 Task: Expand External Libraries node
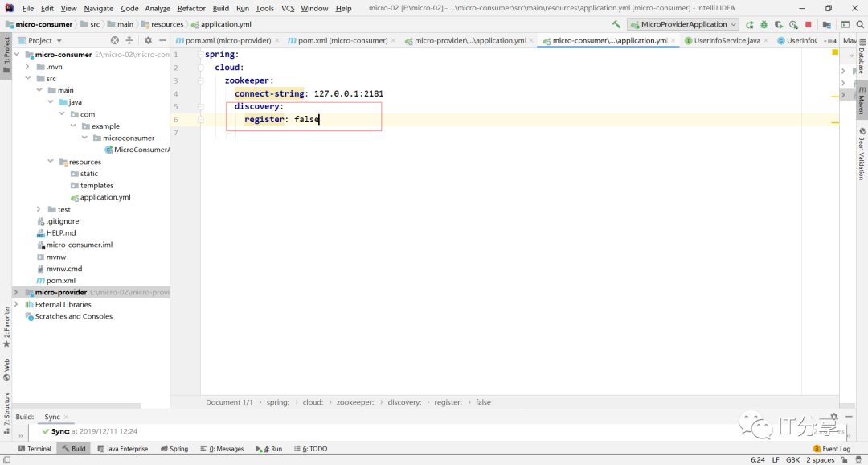coord(16,304)
